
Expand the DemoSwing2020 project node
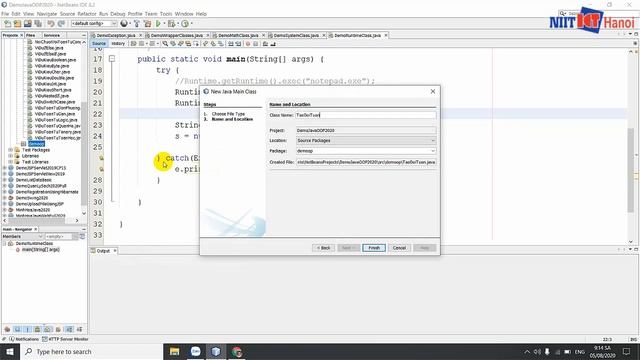pyautogui.click(x=5, y=198)
